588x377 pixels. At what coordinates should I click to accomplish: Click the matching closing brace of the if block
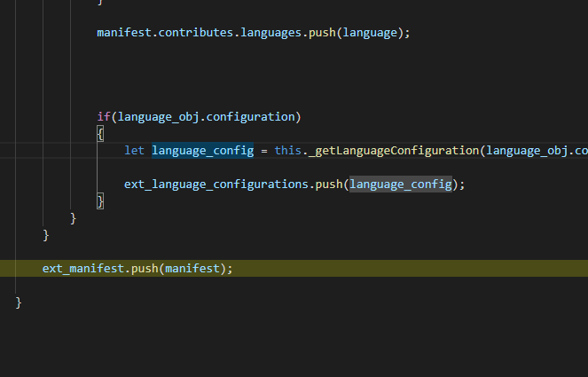click(x=100, y=201)
